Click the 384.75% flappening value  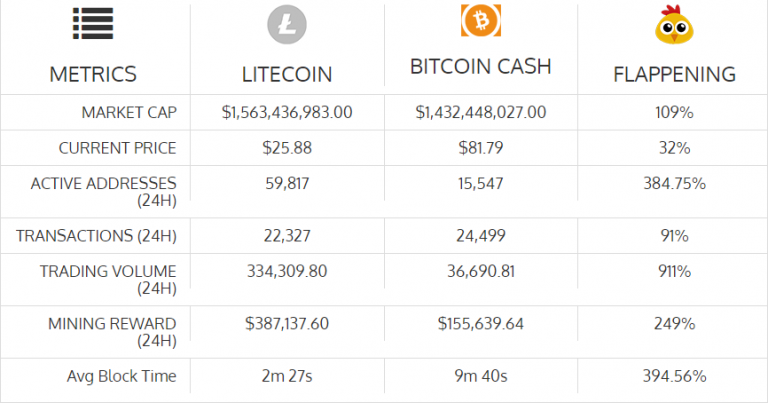pyautogui.click(x=674, y=184)
